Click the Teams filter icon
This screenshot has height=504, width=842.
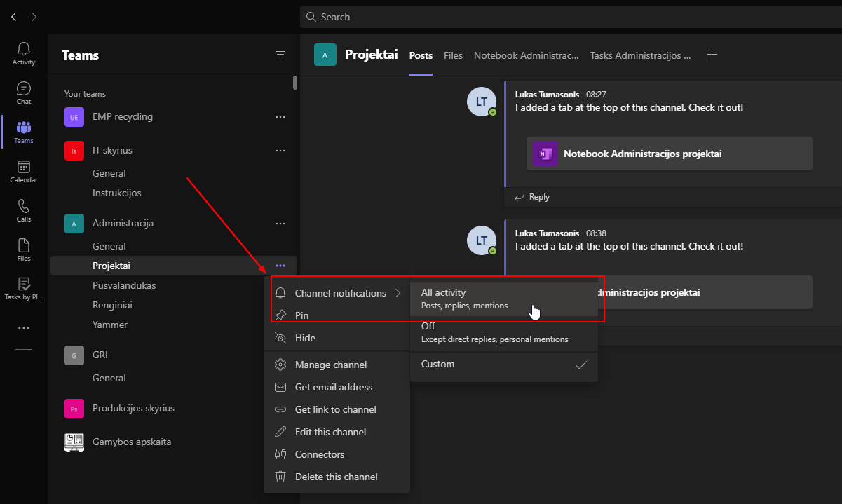tap(280, 55)
